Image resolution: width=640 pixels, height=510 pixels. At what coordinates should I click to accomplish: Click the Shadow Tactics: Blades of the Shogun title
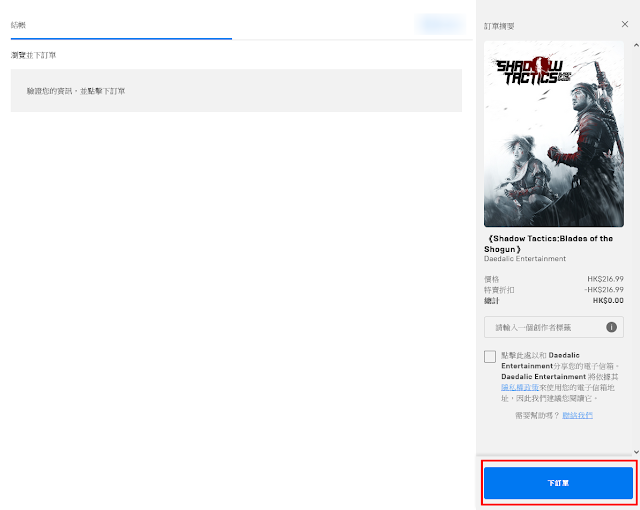(x=549, y=244)
